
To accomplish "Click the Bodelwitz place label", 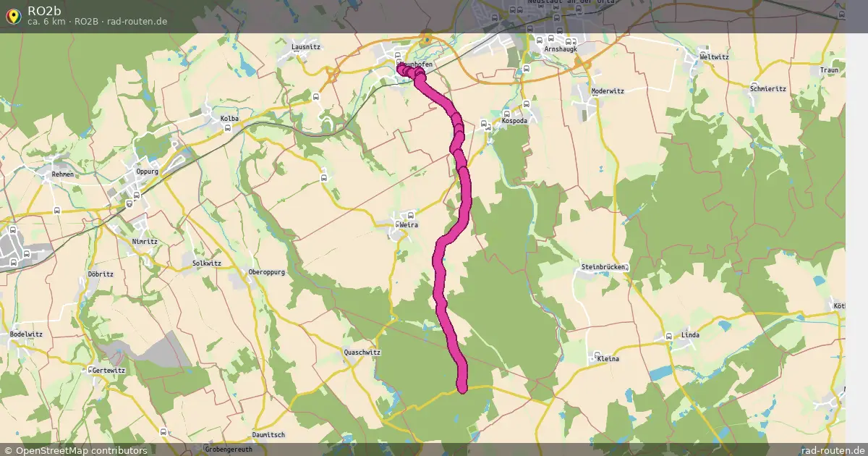I will 26,334.
